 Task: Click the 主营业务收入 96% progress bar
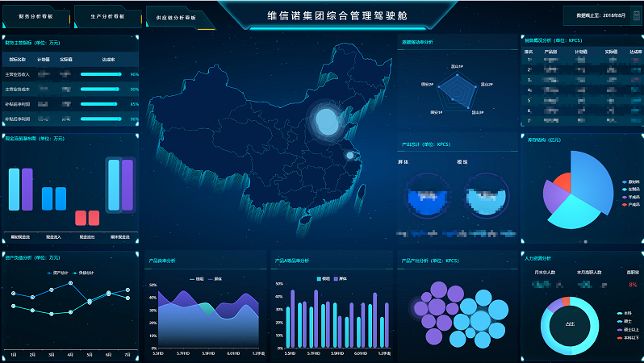[x=101, y=74]
